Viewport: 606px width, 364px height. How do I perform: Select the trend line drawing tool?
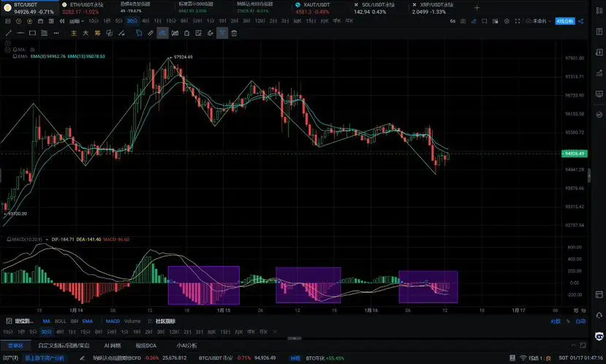(x=9, y=33)
